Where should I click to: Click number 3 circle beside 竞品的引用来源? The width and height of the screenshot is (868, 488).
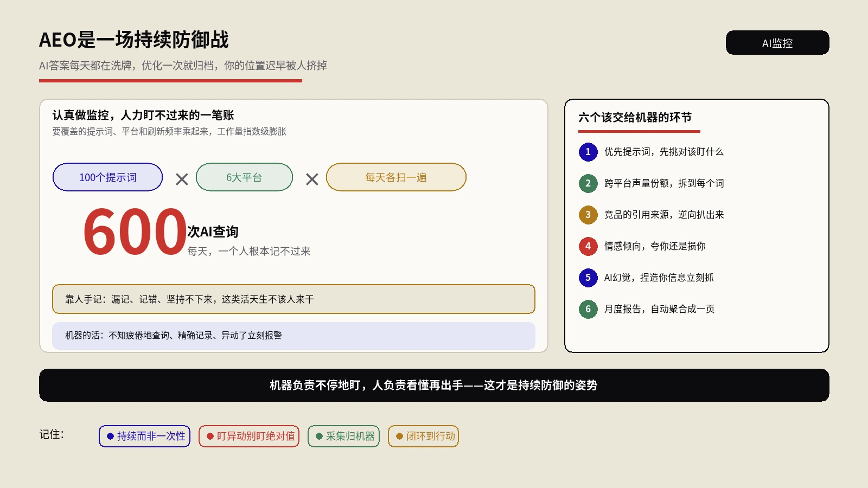pyautogui.click(x=588, y=215)
